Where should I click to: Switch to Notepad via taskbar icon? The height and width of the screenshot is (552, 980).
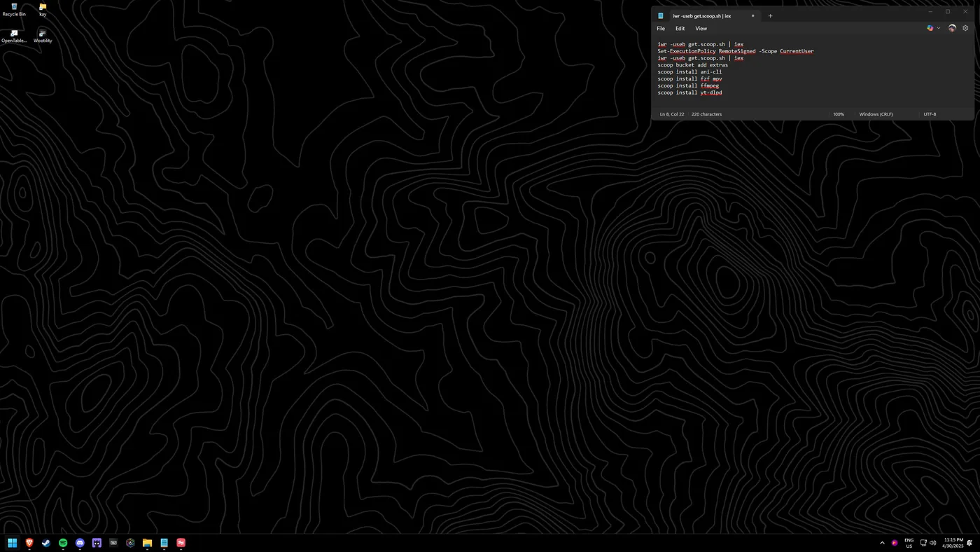click(x=164, y=543)
